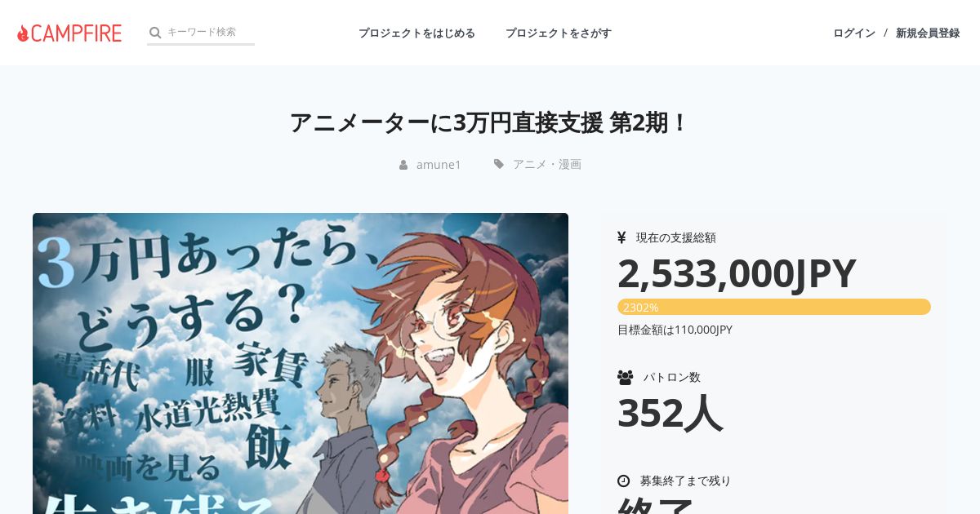Click the project title heading
This screenshot has width=980, height=514.
pos(490,122)
